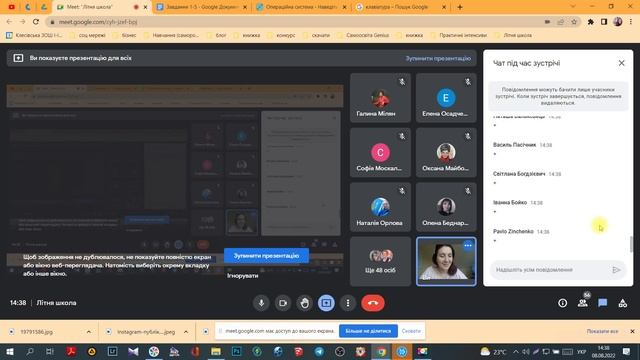
Task: Open Chrome profile avatar
Action: coord(618,22)
